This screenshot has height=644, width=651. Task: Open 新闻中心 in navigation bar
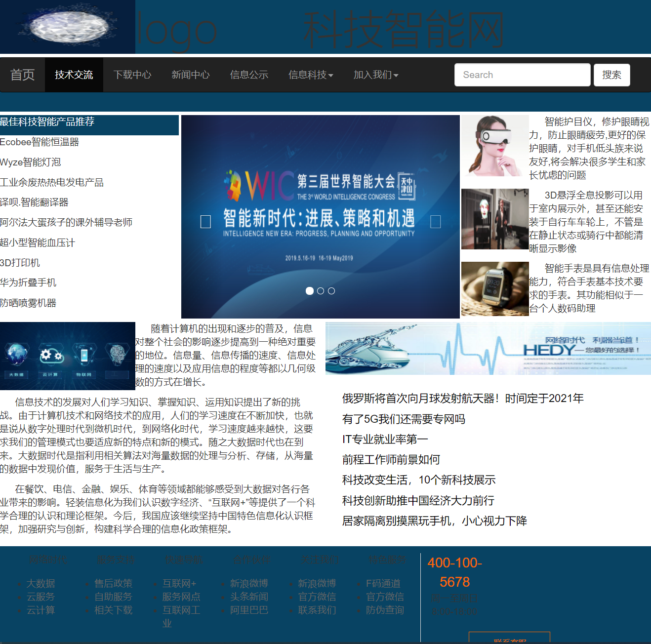[191, 75]
